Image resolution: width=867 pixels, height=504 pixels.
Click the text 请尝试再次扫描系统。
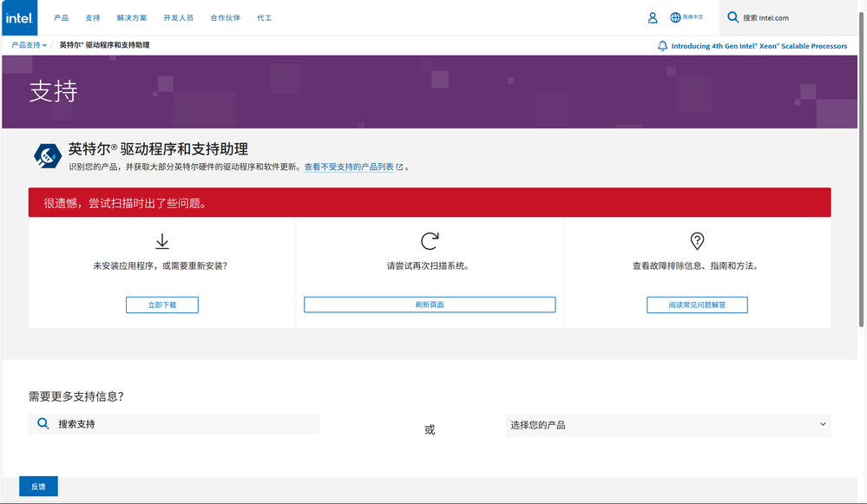430,265
